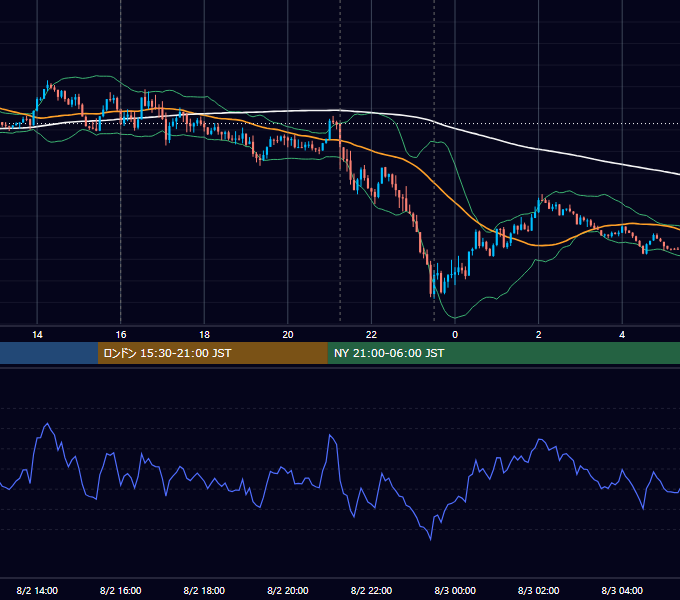680x600 pixels.
Task: Click the oscillator peak near 14:00
Action: pos(47,424)
